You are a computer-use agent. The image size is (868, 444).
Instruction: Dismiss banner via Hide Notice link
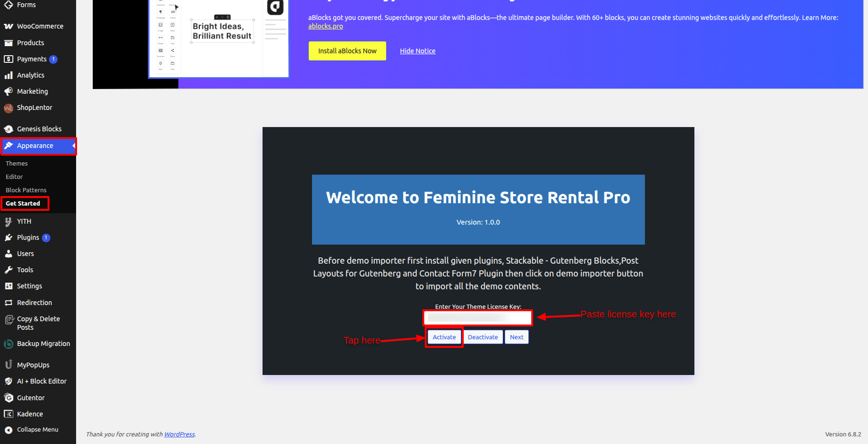coord(418,51)
